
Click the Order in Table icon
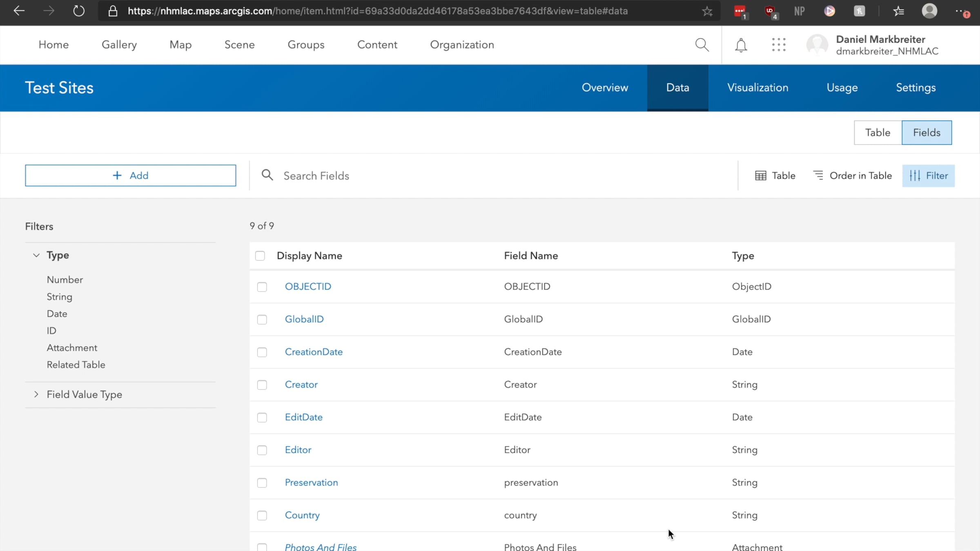(x=818, y=176)
